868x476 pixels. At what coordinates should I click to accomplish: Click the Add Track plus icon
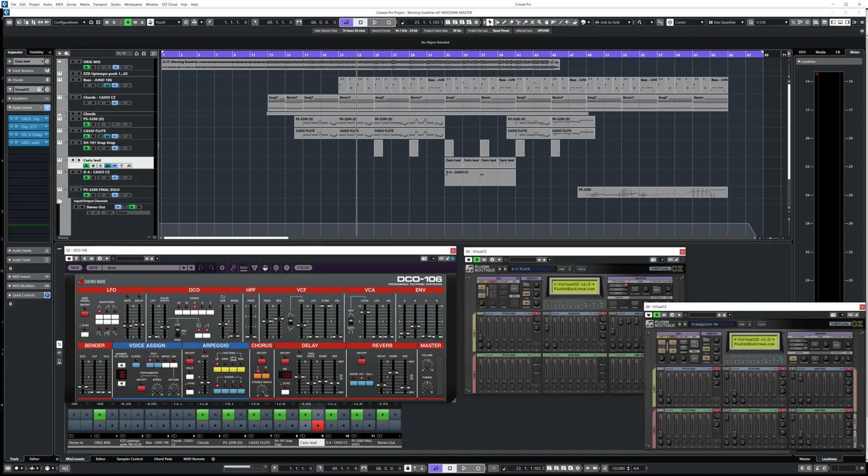click(59, 54)
